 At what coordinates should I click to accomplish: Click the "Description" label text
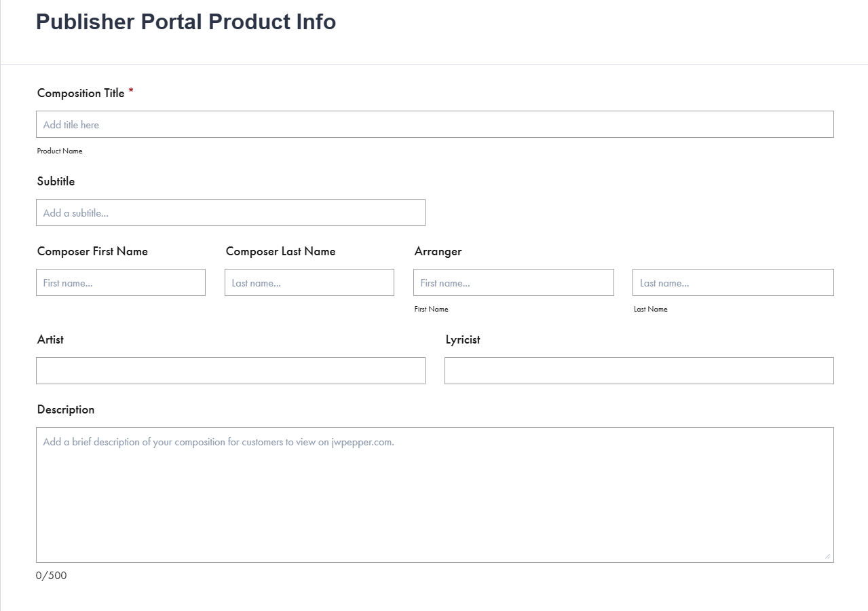(66, 409)
